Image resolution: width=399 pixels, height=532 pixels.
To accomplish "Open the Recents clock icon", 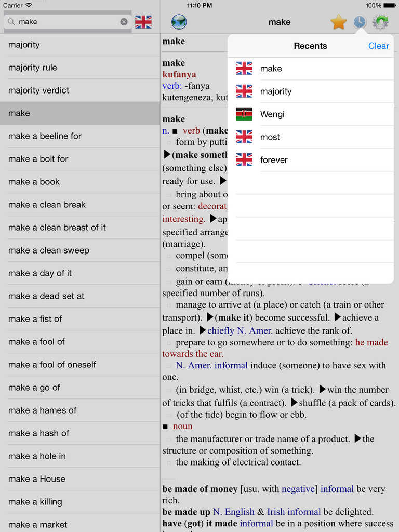I will [x=359, y=22].
